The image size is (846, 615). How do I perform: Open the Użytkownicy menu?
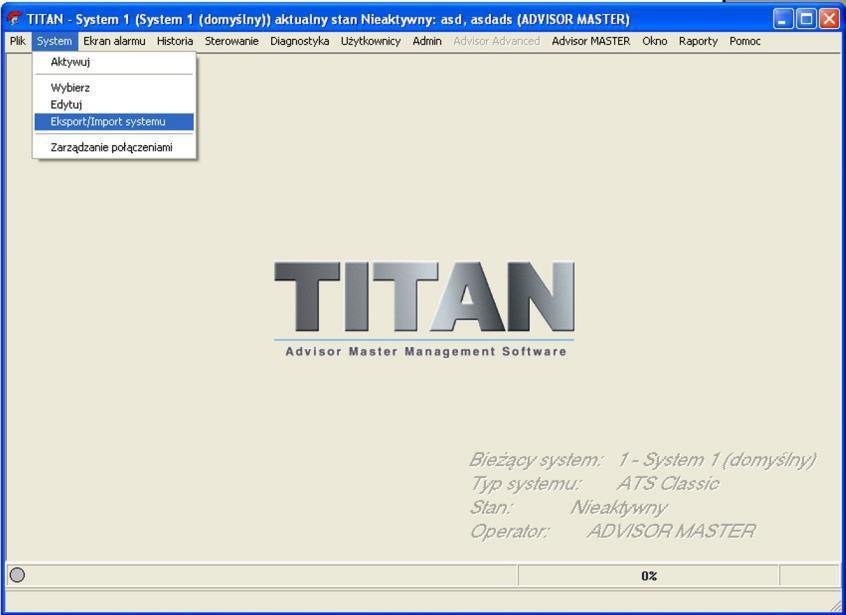coord(371,41)
